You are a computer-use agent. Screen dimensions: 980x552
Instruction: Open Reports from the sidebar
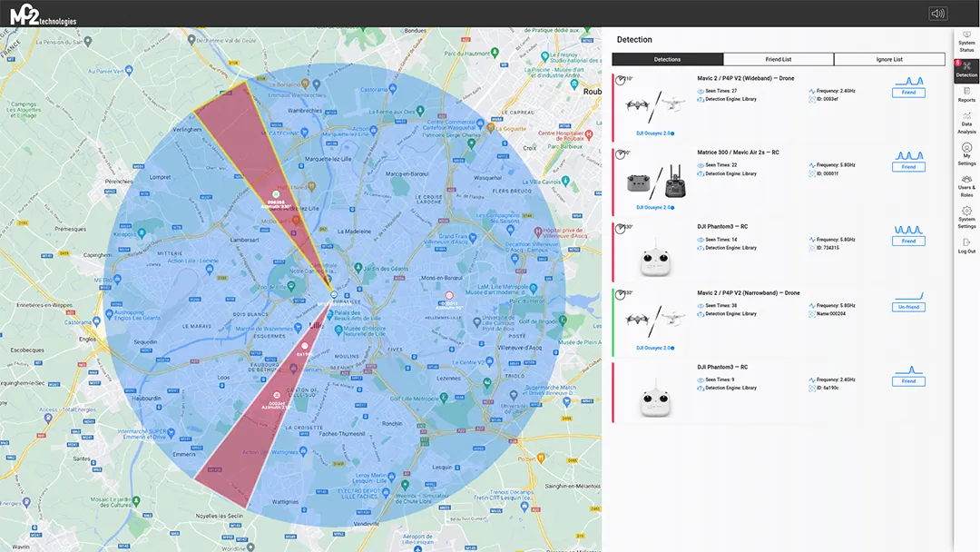pyautogui.click(x=966, y=95)
